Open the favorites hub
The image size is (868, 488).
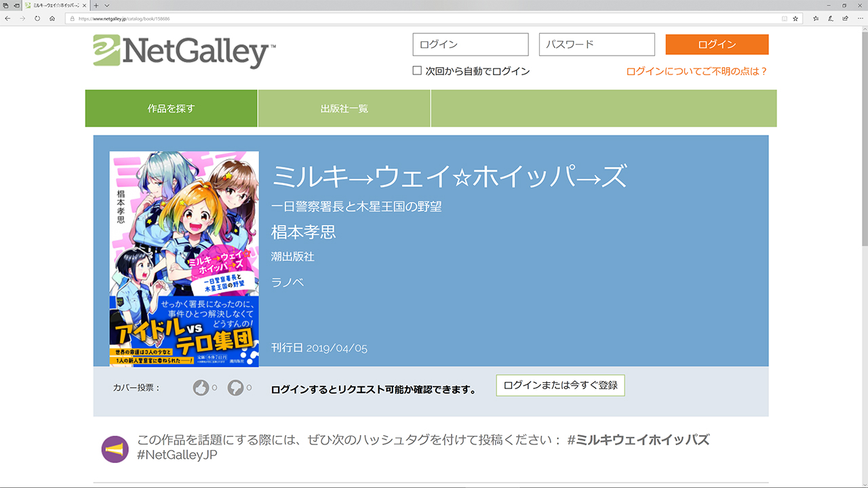click(x=816, y=18)
